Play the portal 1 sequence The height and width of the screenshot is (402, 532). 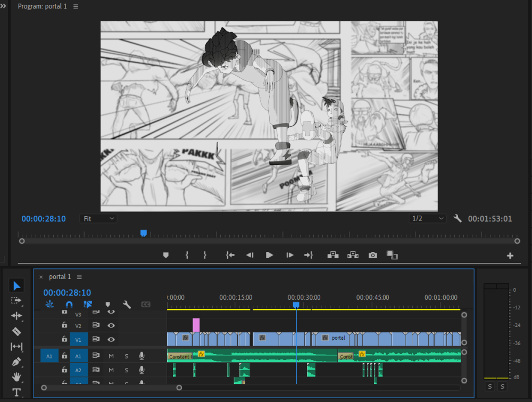point(269,255)
